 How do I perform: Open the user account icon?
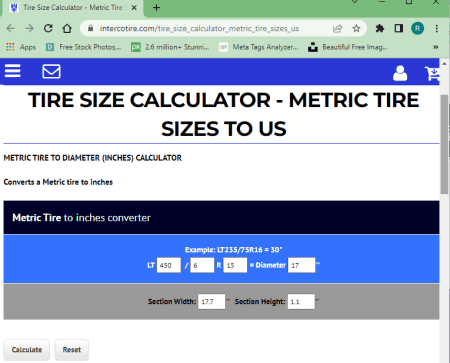point(400,73)
